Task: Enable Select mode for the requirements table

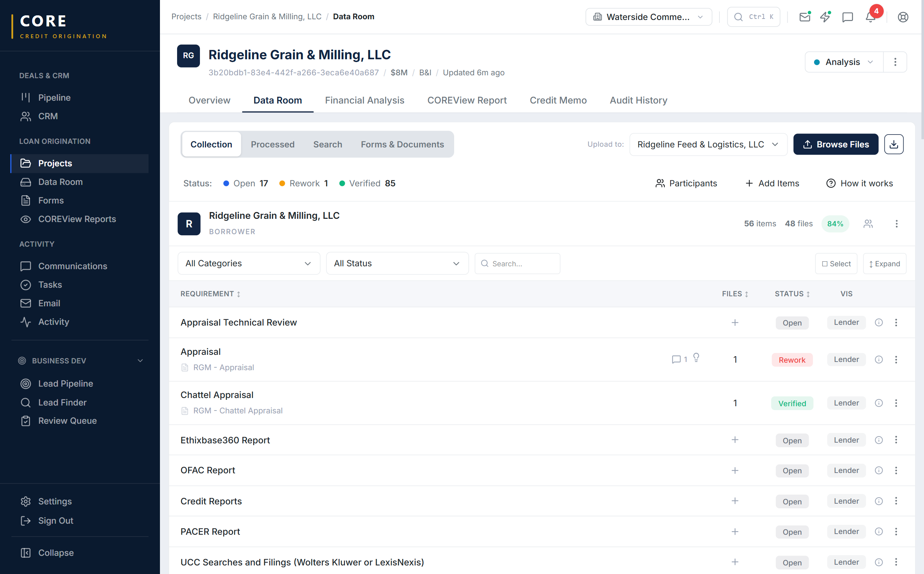Action: (x=836, y=263)
